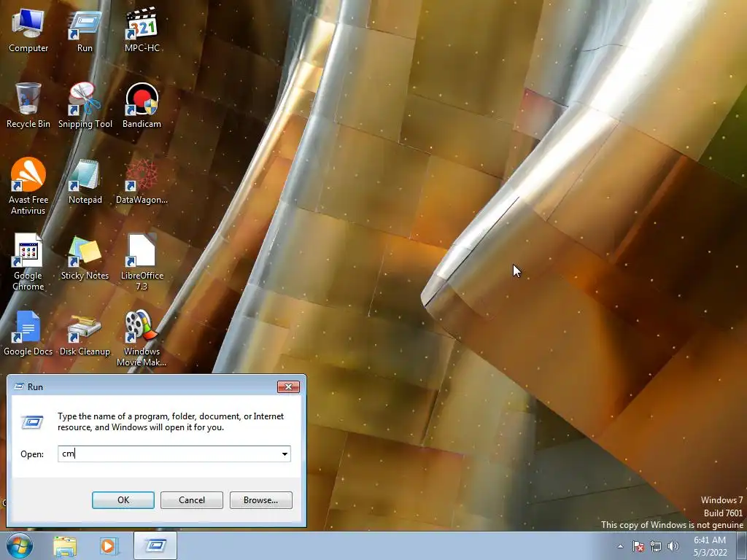Screen dimensions: 747x560
Task: Select the DataWagon desktop shortcut
Action: [142, 182]
